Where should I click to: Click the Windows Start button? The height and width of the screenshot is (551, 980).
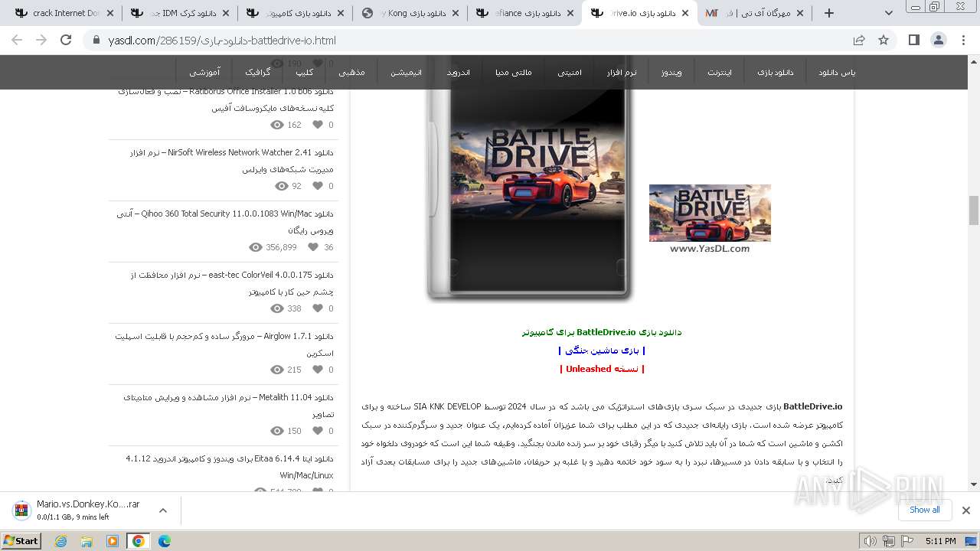(21, 540)
